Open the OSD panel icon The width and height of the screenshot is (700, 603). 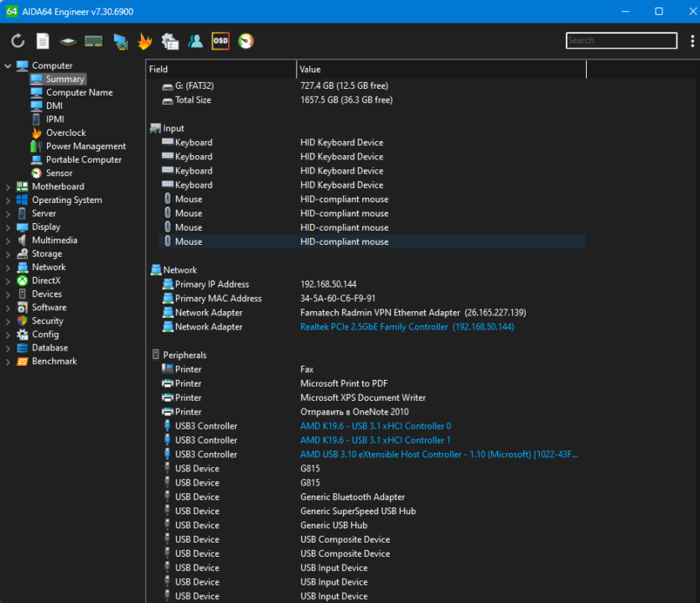tap(220, 41)
